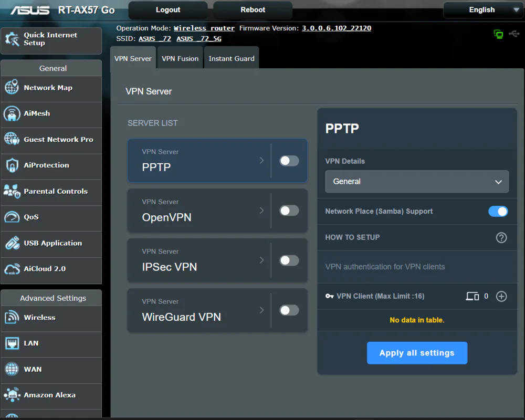Image resolution: width=525 pixels, height=420 pixels.
Task: Switch to the Instant Guard tab
Action: pyautogui.click(x=232, y=58)
